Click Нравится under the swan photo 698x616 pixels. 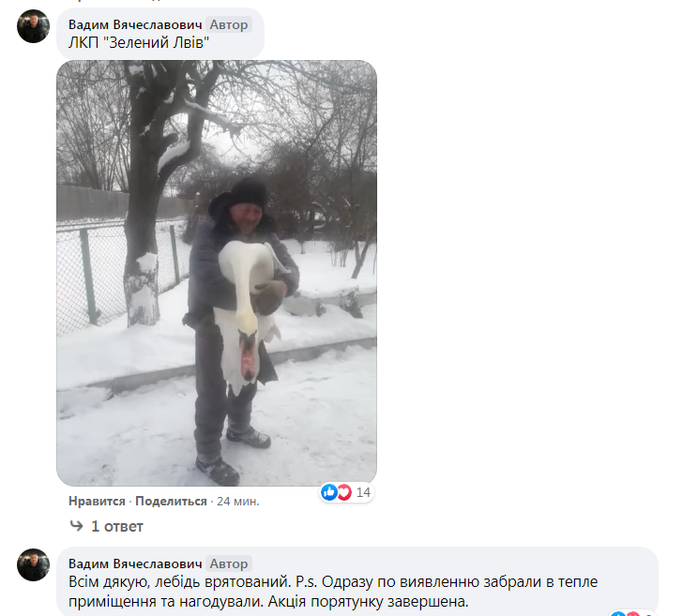coord(97,502)
